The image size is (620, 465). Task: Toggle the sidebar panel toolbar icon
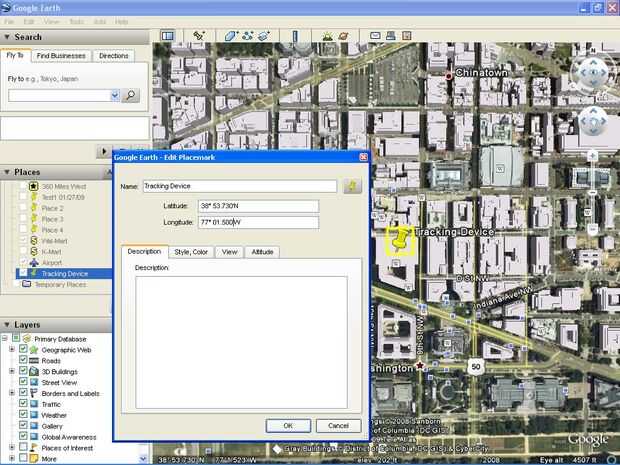(168, 36)
